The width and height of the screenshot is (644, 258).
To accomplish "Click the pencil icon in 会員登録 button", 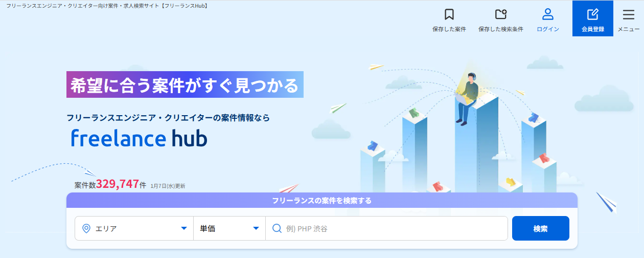I will pos(592,14).
